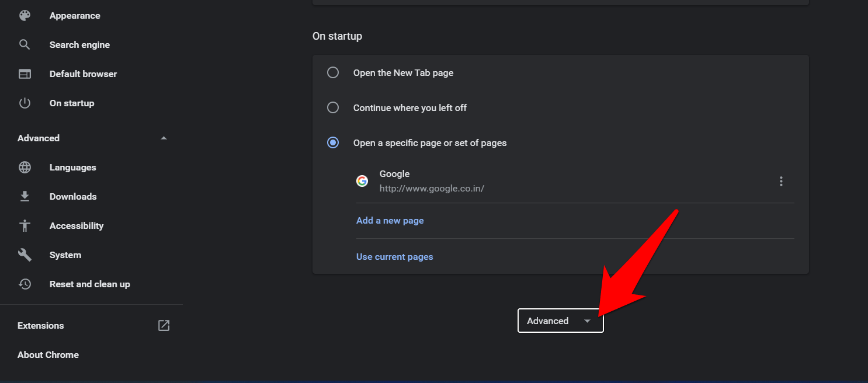868x383 pixels.
Task: Click the System wrench icon
Action: tap(25, 255)
